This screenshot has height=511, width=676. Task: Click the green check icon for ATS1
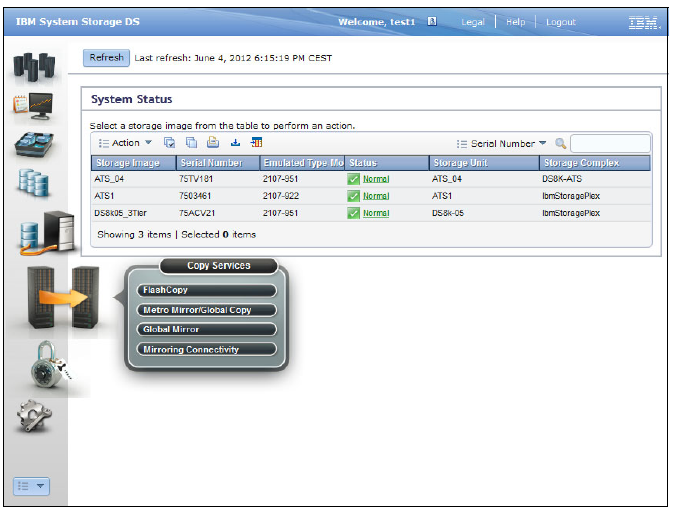[354, 196]
